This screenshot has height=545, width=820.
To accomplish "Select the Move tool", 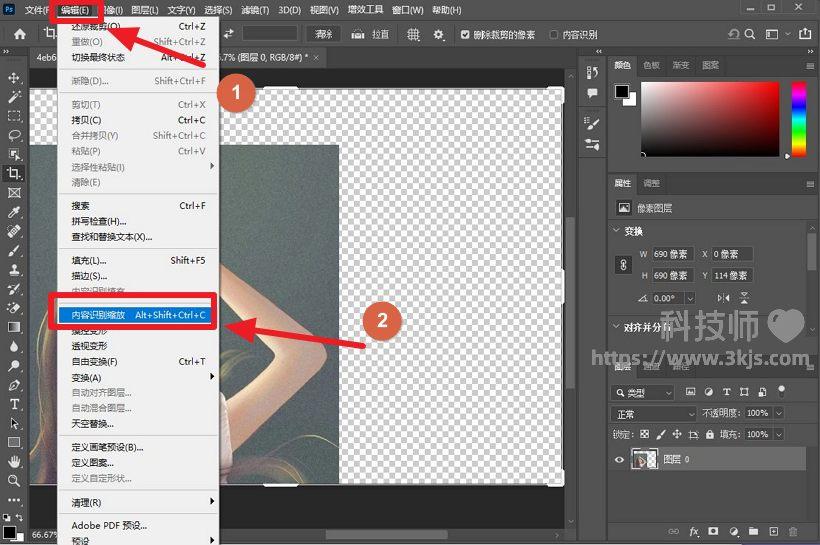I will click(14, 78).
